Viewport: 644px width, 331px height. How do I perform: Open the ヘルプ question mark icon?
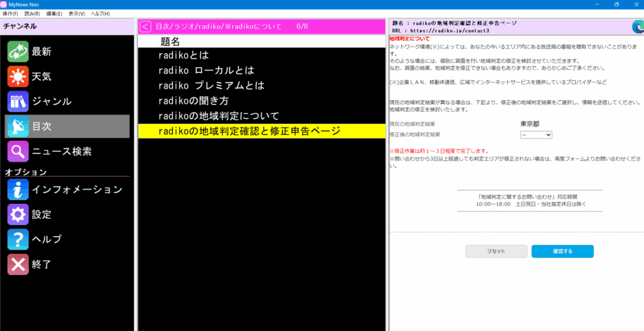18,239
